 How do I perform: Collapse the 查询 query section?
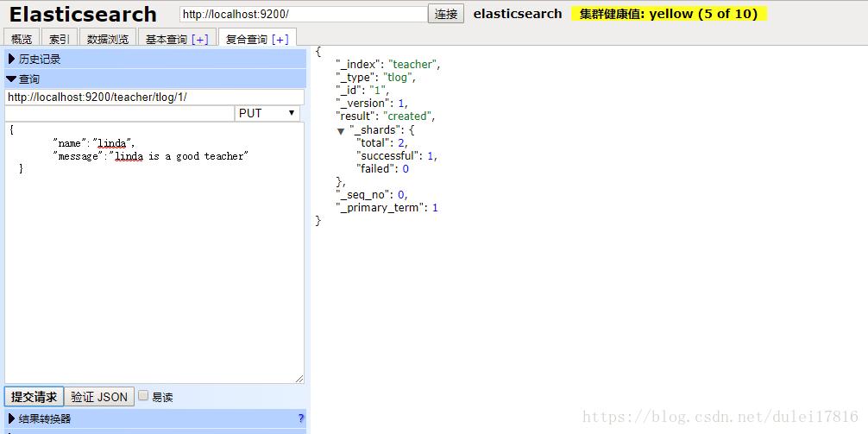tap(155, 79)
